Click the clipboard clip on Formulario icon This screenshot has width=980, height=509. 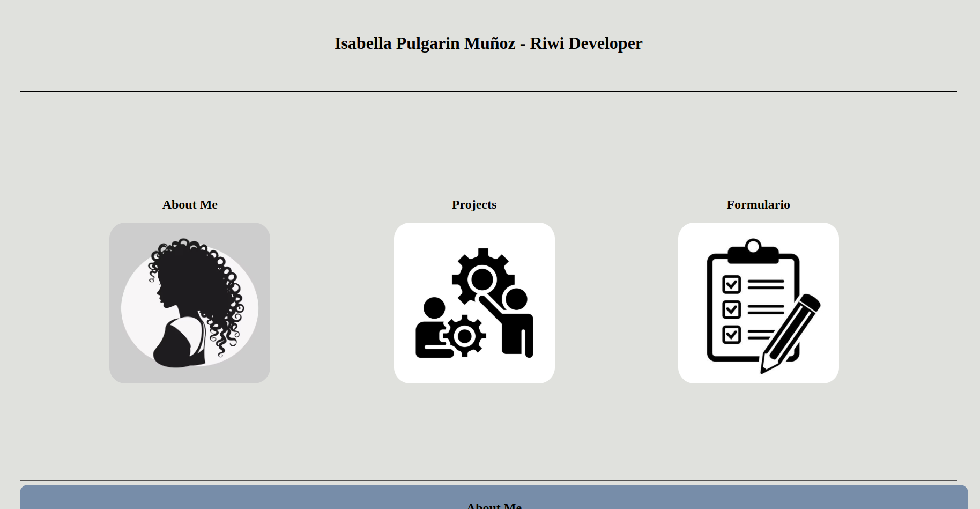click(x=753, y=252)
